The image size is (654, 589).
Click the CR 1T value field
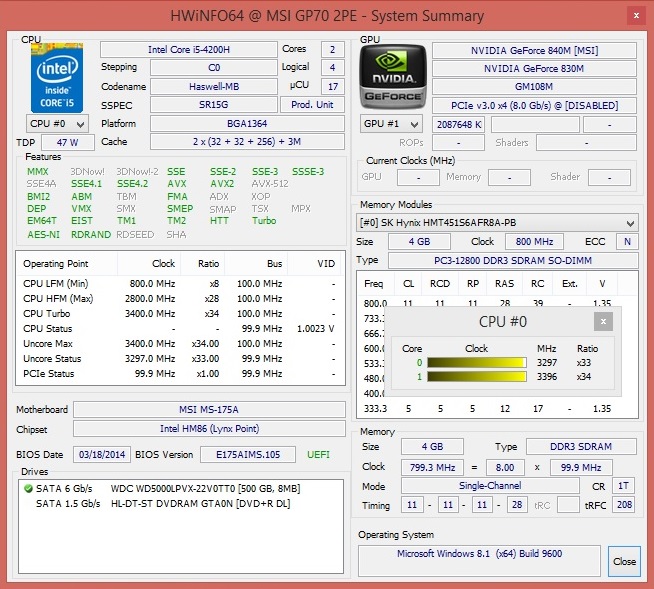pyautogui.click(x=624, y=486)
